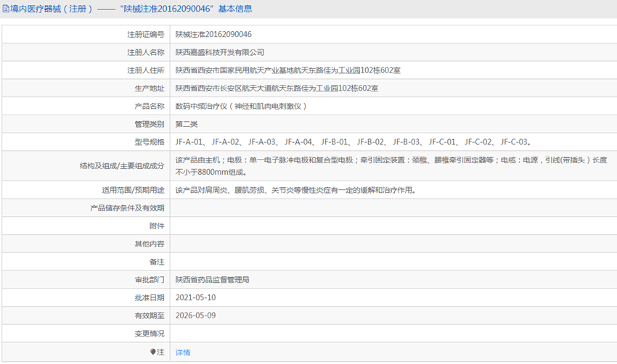Click the 注册人住所 address value
Image resolution: width=617 pixels, height=364 pixels.
287,70
